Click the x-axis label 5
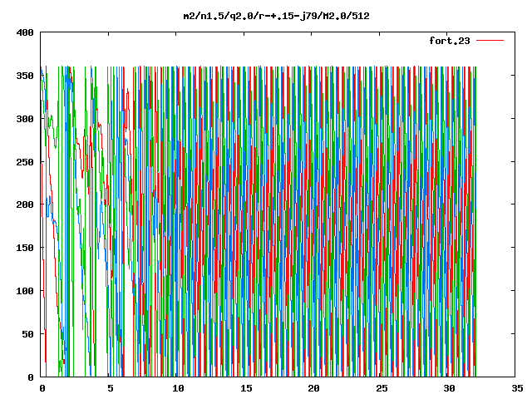532x399 pixels. (111, 388)
